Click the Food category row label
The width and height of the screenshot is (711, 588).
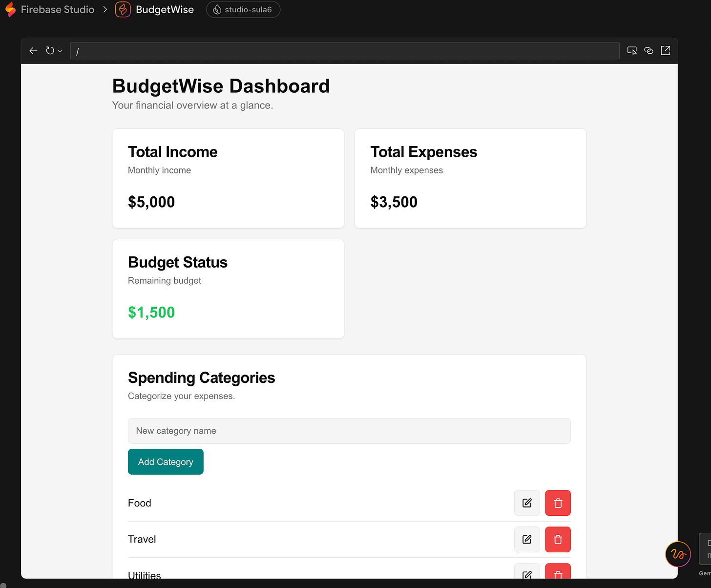coord(140,503)
